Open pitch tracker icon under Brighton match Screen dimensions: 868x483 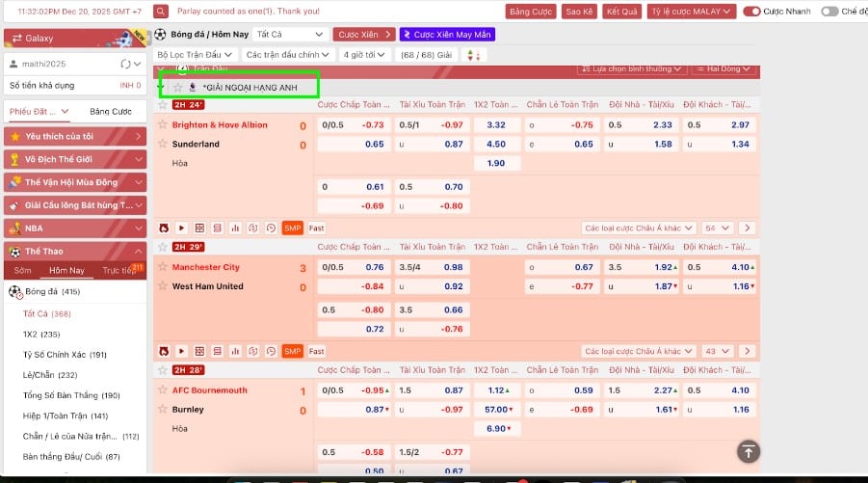click(x=199, y=228)
